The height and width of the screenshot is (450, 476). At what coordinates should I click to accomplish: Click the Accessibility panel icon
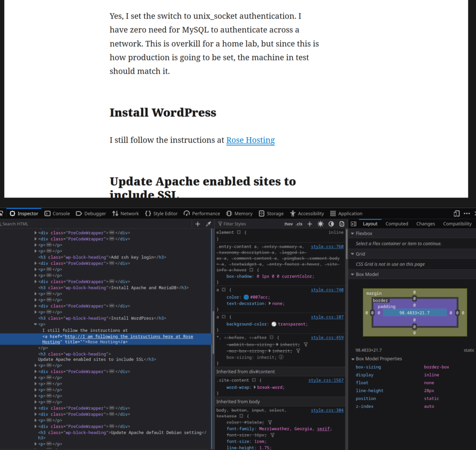click(x=293, y=213)
